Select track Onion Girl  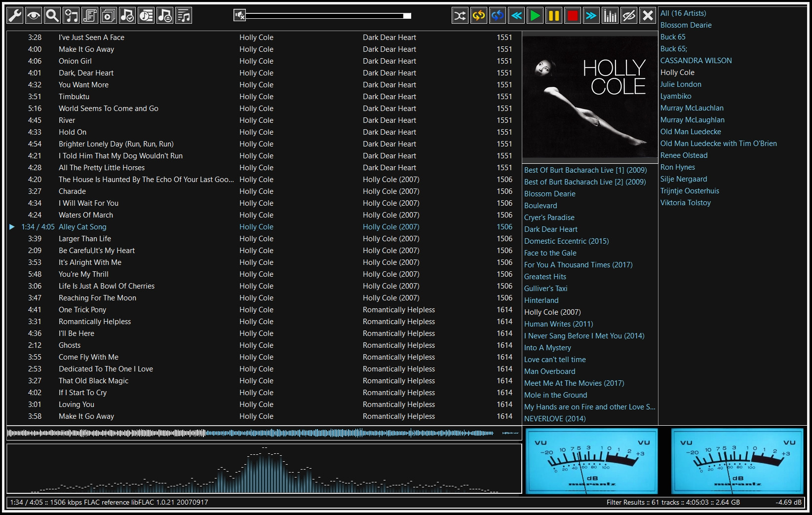click(264, 61)
